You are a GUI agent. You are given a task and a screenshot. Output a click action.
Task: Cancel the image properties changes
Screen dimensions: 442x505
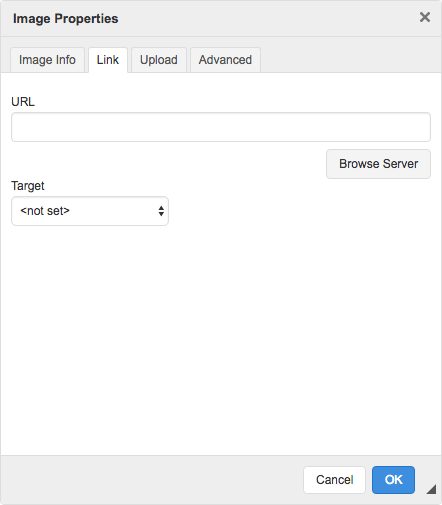334,480
